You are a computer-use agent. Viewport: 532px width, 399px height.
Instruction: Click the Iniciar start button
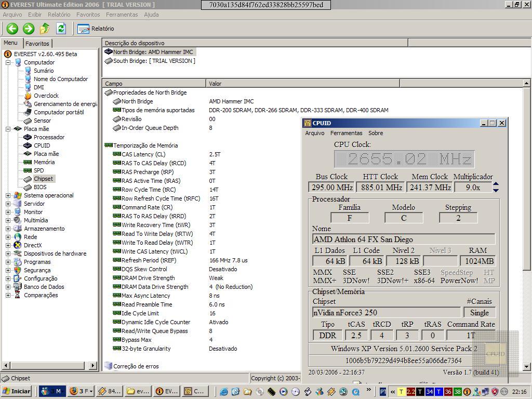pyautogui.click(x=17, y=391)
